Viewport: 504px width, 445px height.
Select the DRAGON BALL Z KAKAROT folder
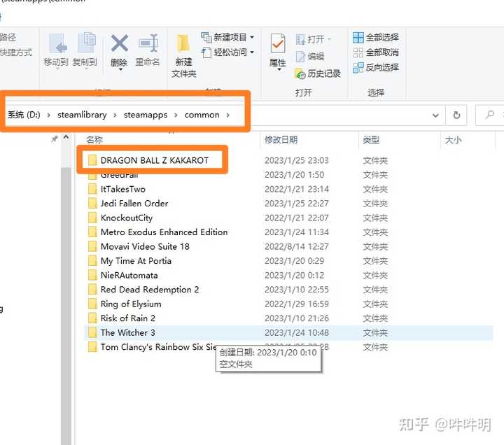154,160
